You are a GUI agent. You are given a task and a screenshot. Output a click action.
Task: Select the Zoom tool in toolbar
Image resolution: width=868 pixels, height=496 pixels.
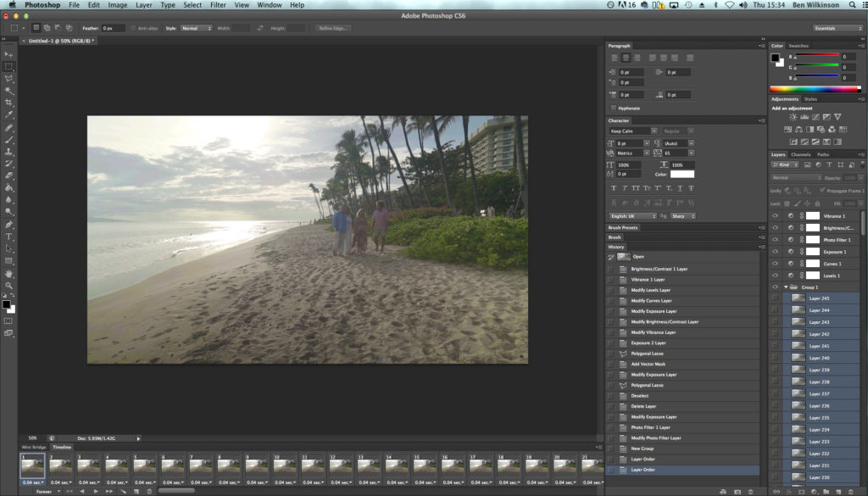tap(9, 286)
